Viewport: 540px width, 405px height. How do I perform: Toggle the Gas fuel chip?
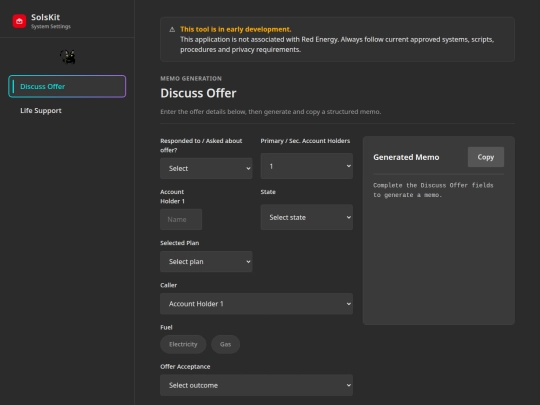[x=225, y=344]
